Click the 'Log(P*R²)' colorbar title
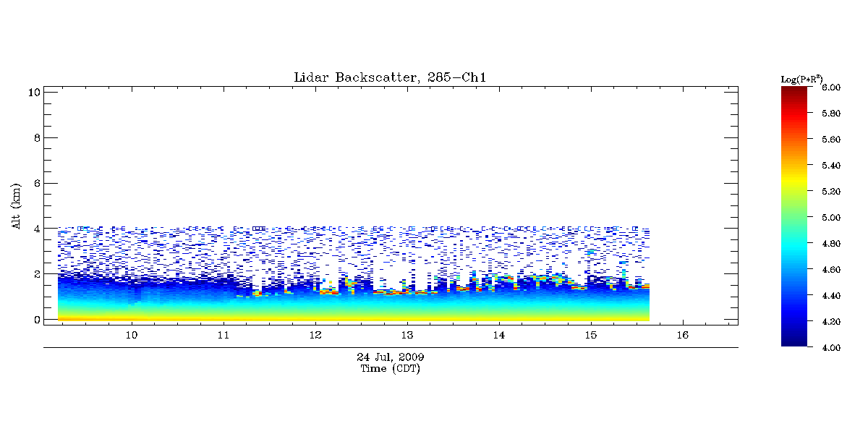The image size is (868, 434). coord(801,78)
